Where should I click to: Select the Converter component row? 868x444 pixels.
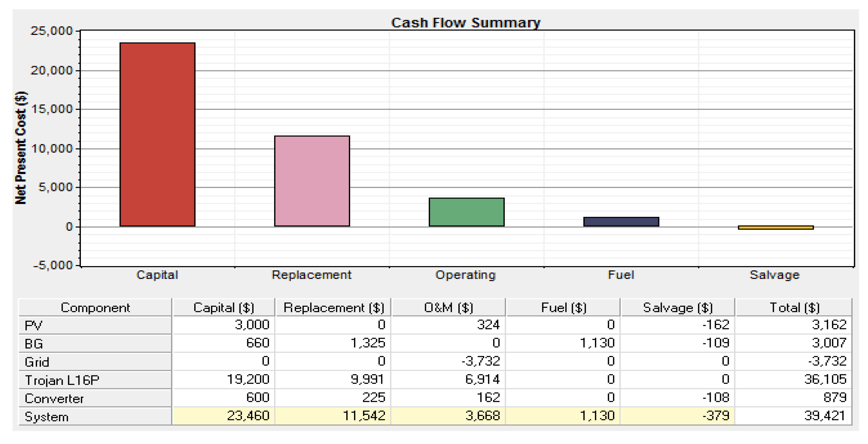coord(95,398)
